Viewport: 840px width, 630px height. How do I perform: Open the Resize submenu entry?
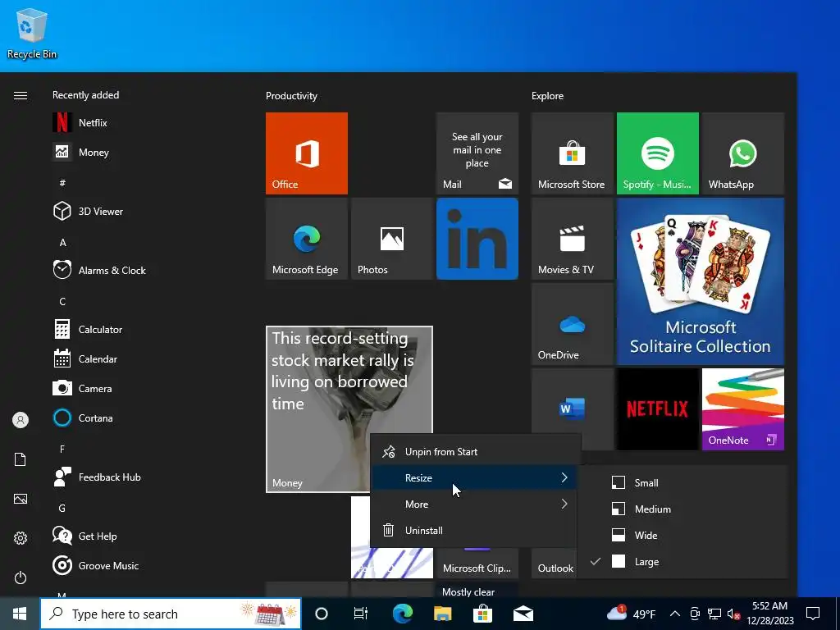click(x=476, y=478)
